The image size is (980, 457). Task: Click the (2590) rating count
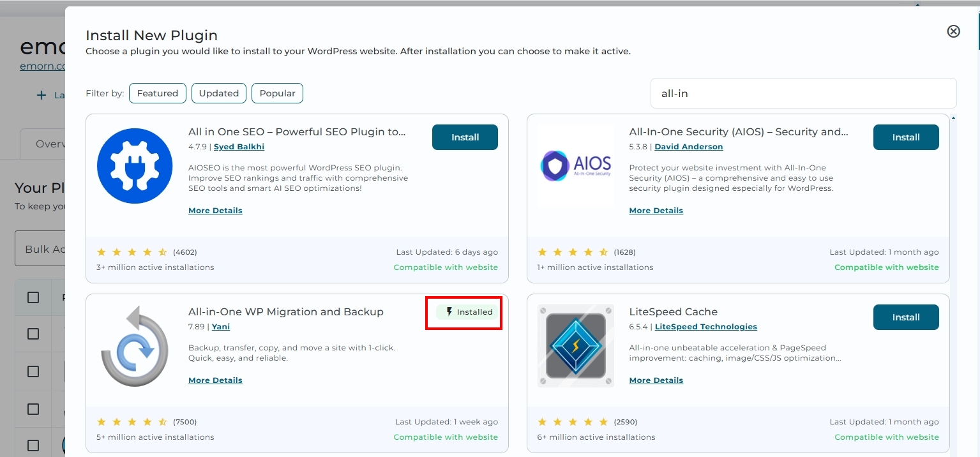(626, 422)
